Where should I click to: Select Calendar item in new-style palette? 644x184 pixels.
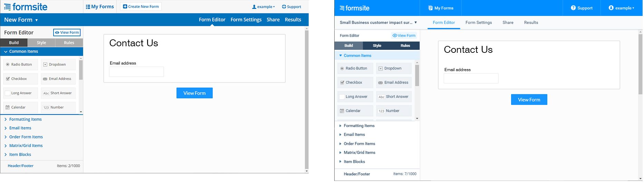coord(355,111)
